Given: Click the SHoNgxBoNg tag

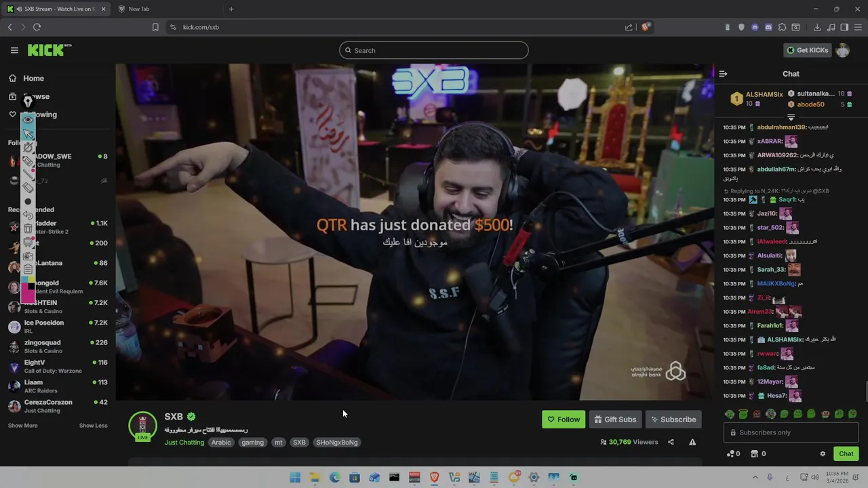Looking at the screenshot, I should (336, 442).
